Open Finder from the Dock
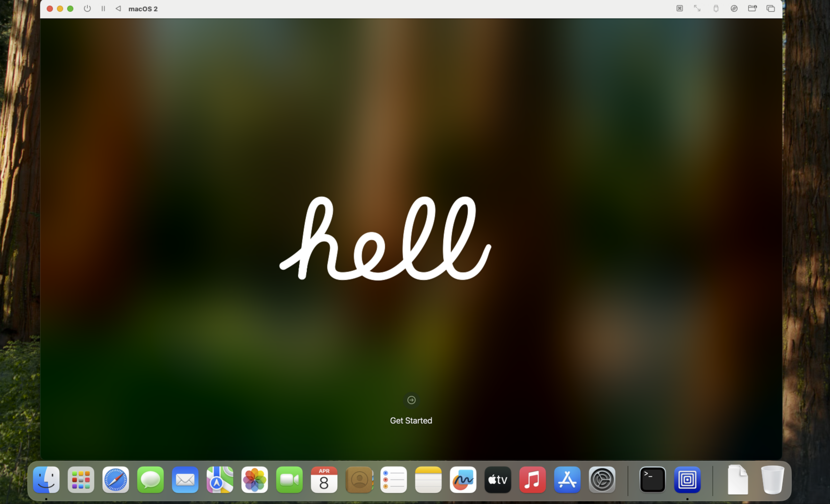This screenshot has width=830, height=504. (46, 480)
